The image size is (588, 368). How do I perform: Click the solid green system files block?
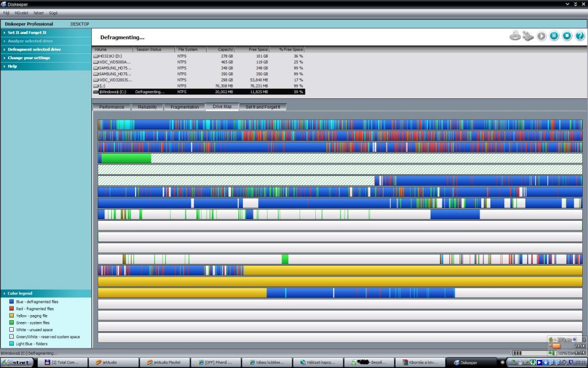point(126,158)
